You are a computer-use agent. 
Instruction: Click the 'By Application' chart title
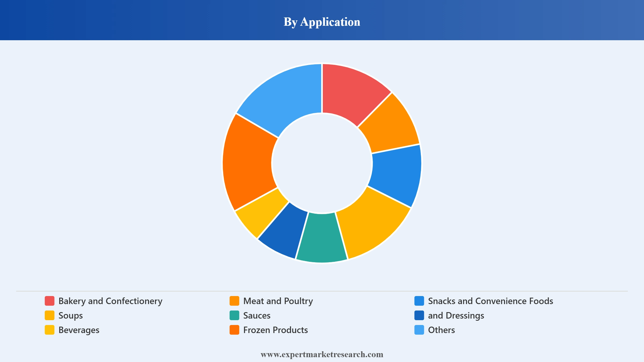click(x=322, y=22)
